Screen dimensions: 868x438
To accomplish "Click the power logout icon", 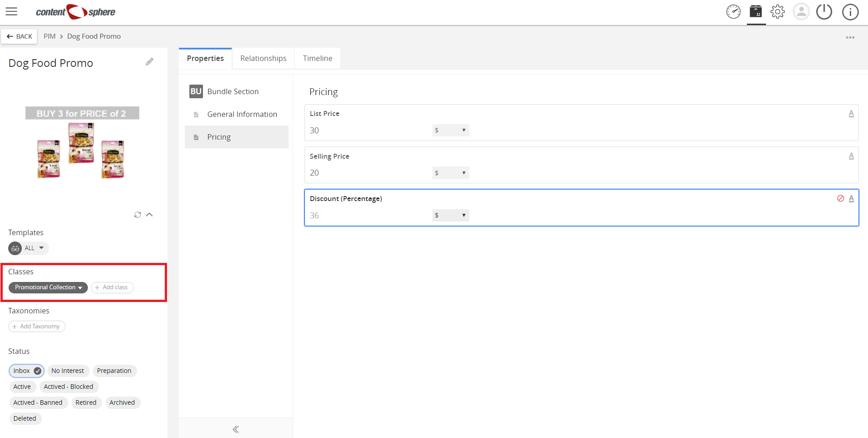I will 824,12.
